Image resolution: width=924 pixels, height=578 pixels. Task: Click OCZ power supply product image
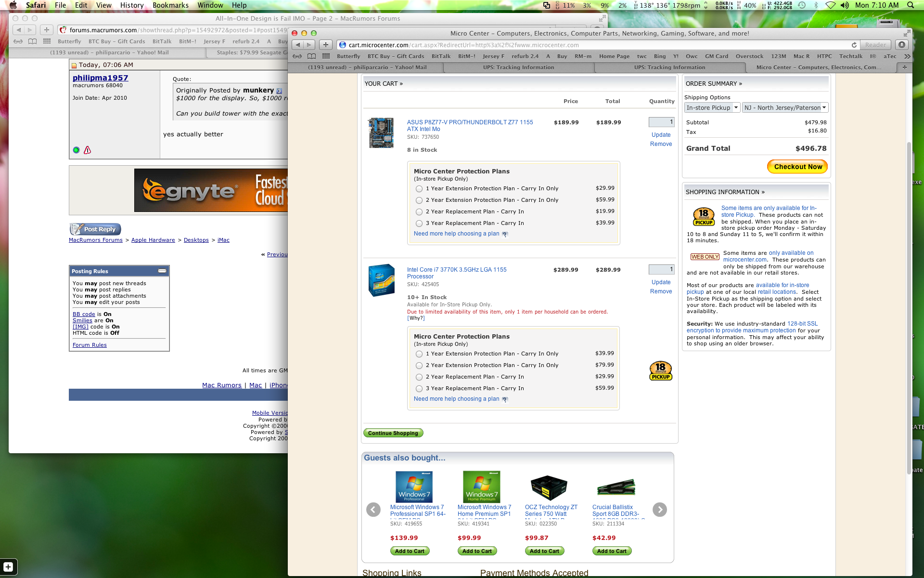(x=549, y=487)
